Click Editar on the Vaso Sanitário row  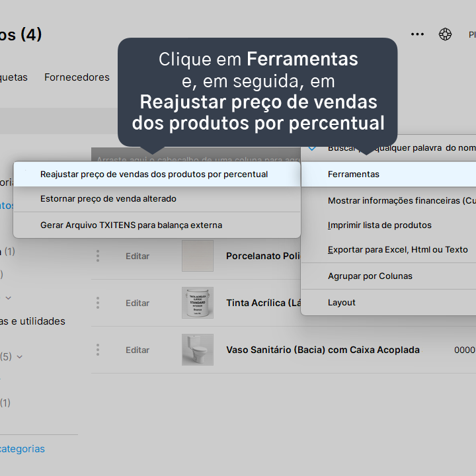138,350
